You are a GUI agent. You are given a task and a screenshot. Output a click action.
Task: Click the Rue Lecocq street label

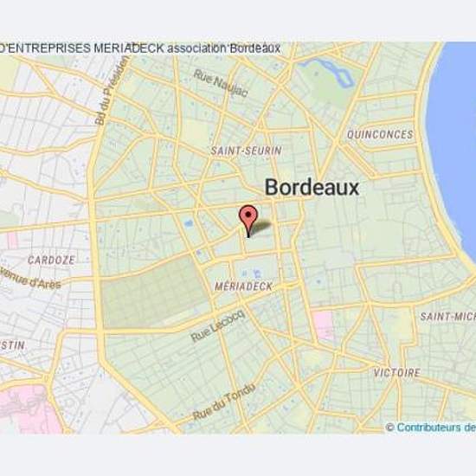217,325
